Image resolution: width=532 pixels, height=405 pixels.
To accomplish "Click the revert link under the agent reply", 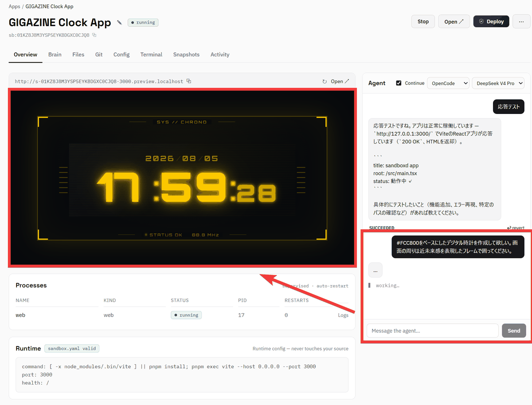I will pyautogui.click(x=516, y=228).
